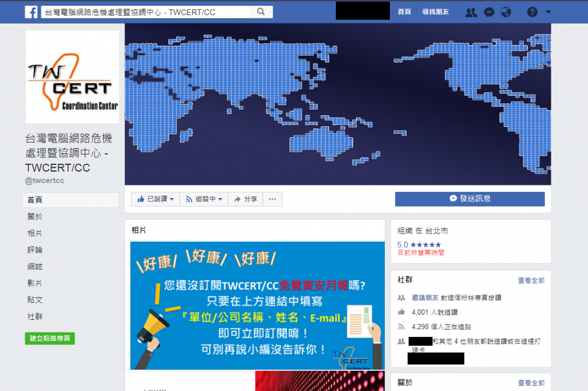This screenshot has width=588, height=391.
Task: Open the 已說讚 liked dropdown
Action: pyautogui.click(x=155, y=199)
